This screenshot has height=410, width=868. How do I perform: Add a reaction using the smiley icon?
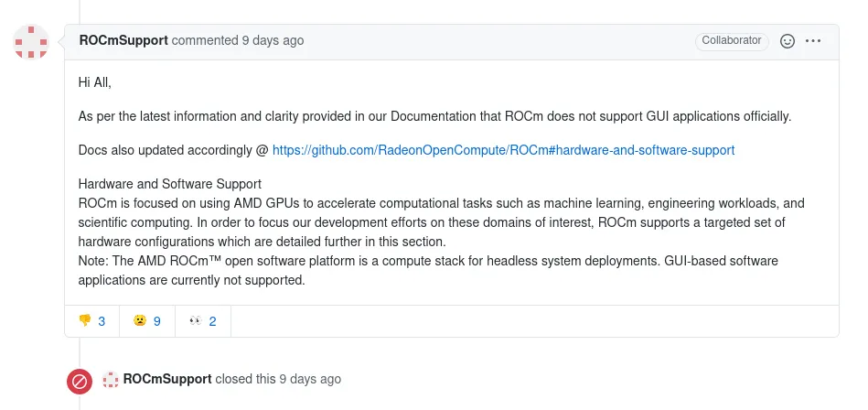coord(787,41)
